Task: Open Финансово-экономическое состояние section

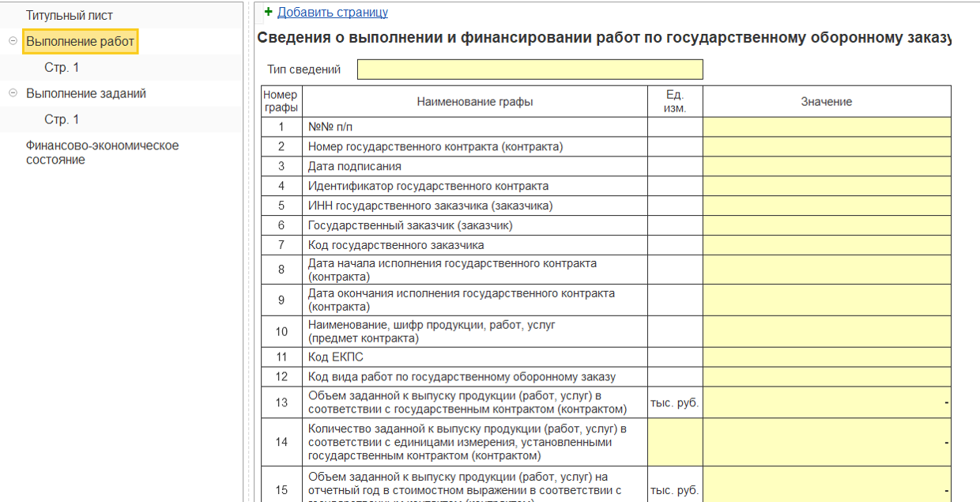Action: [103, 153]
